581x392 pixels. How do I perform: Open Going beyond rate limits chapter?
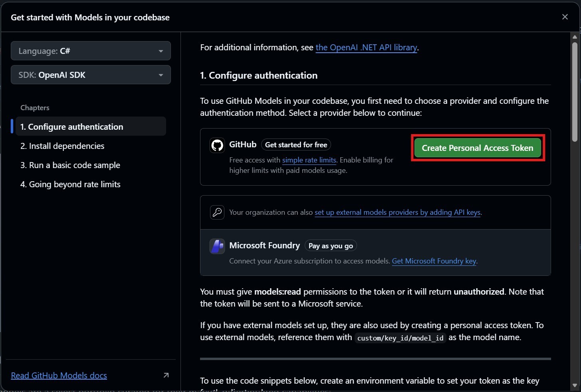pos(70,184)
